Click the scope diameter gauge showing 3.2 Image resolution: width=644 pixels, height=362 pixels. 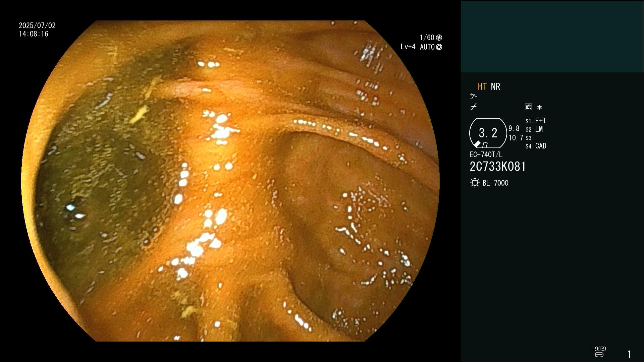click(488, 133)
